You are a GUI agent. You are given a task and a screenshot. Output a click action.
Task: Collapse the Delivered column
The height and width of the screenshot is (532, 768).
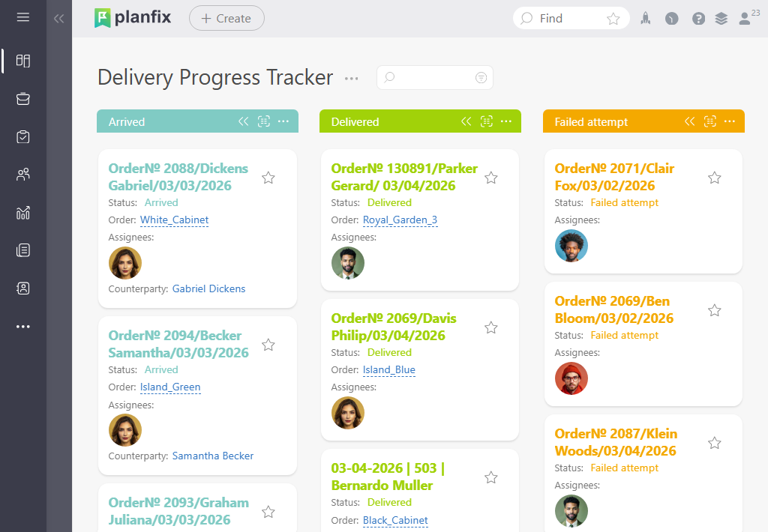point(466,121)
